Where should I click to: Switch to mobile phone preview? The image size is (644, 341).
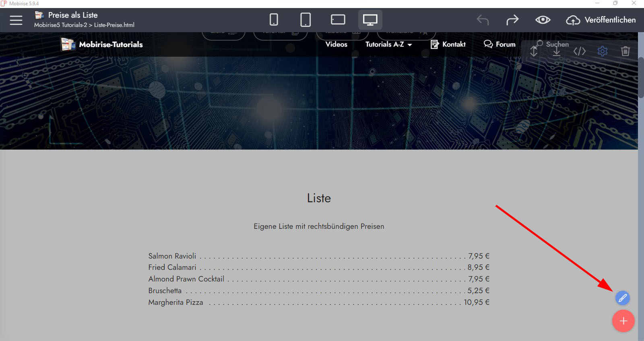point(274,20)
